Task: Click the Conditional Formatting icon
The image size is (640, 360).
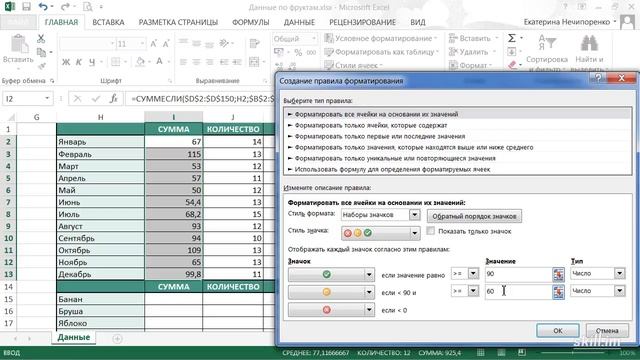Action: 329,38
